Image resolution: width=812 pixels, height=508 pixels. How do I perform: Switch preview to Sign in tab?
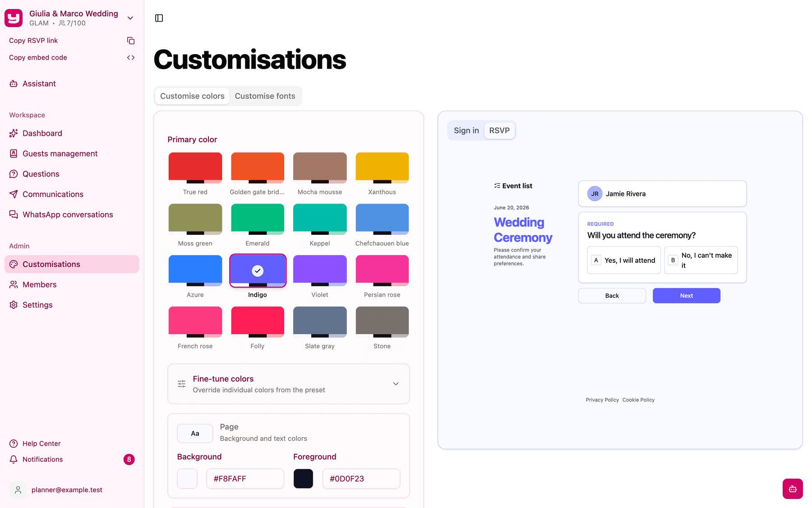point(466,130)
